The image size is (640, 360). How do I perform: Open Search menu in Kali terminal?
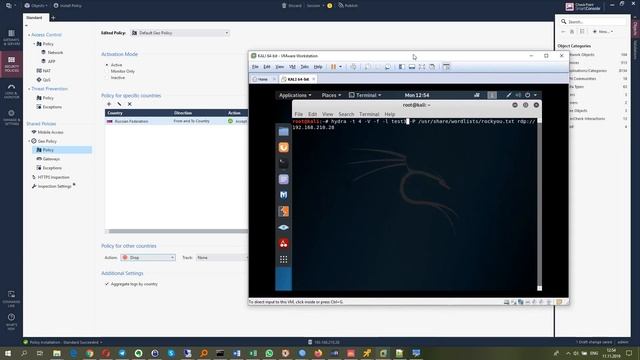(346, 114)
